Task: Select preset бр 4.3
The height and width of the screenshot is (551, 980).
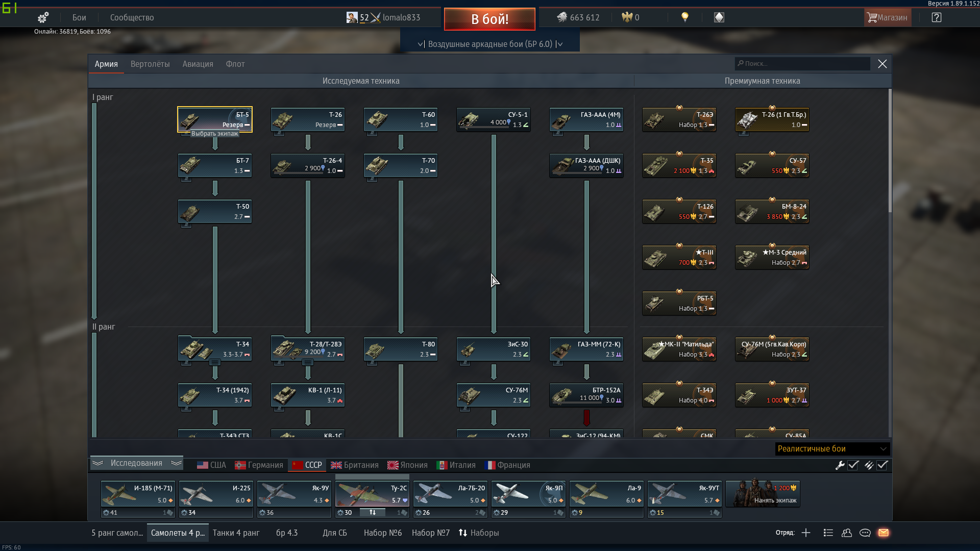Action: coord(287,533)
